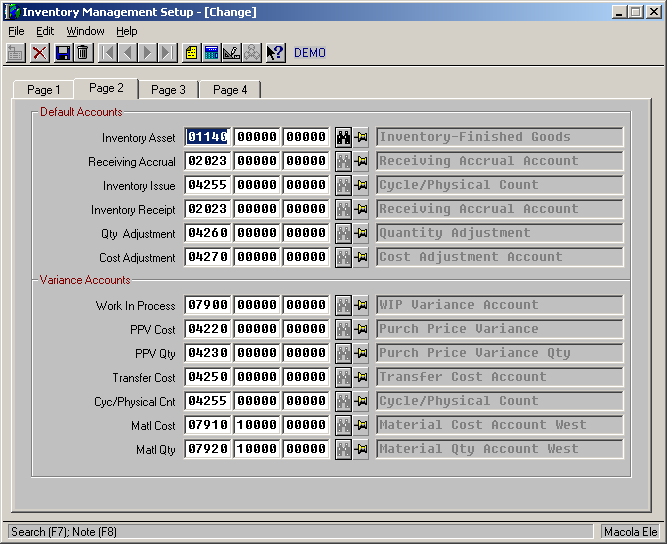Click pin icon in Qty Adjustment row
Screen dimensions: 667x544
tap(361, 233)
